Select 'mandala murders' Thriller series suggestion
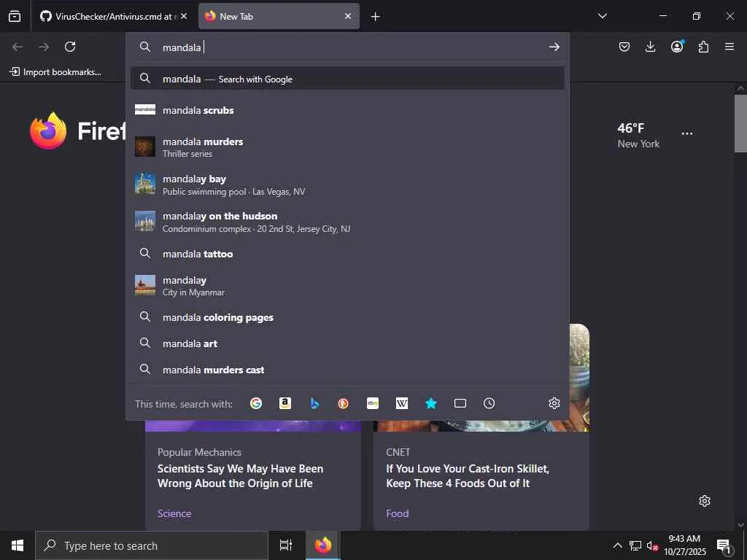The image size is (747, 560). pos(347,147)
